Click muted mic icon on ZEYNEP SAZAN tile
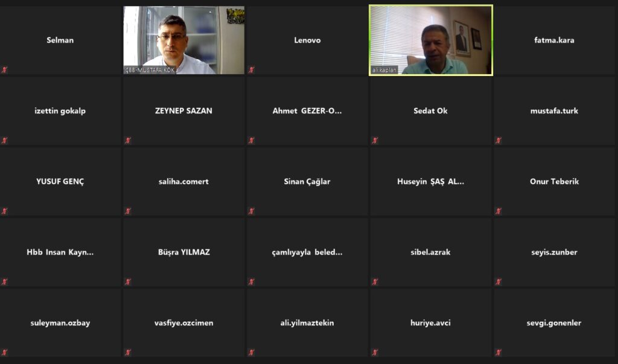This screenshot has width=618, height=364. 128,141
